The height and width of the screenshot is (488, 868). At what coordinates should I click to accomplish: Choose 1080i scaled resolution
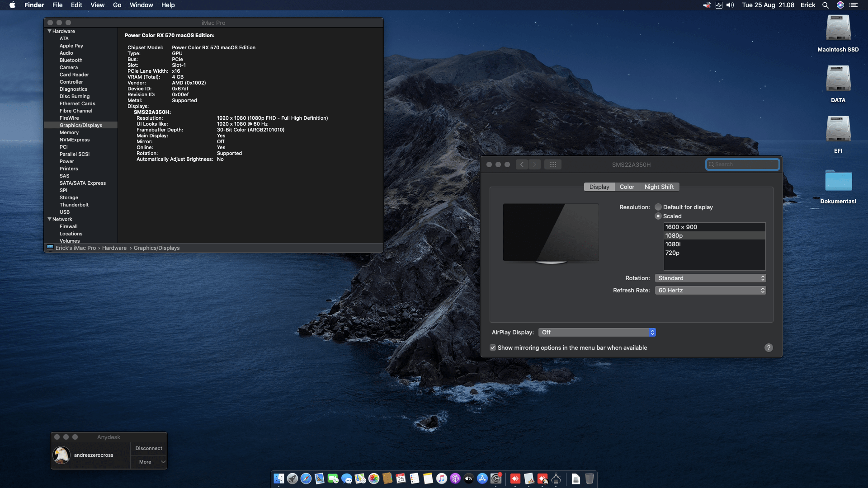(x=714, y=244)
